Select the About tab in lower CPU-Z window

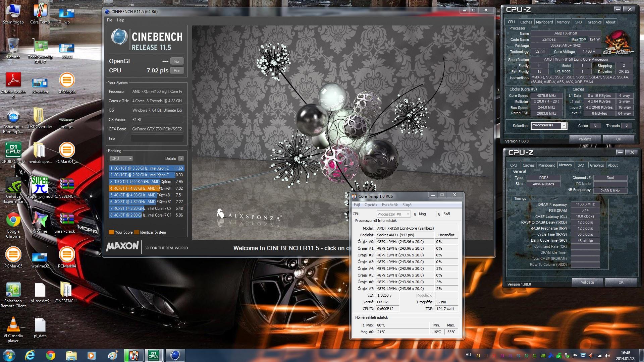(613, 165)
